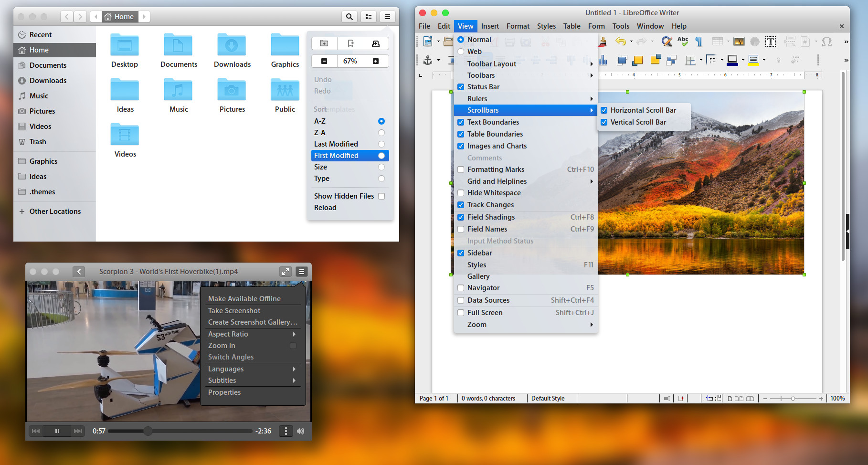
Task: Click the Writer zoom slider handle
Action: (793, 399)
